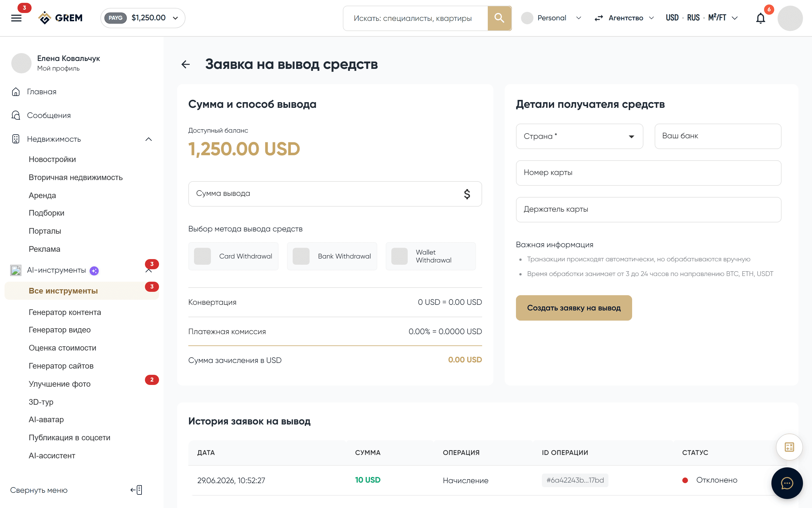Click the GREM logo

(x=60, y=18)
